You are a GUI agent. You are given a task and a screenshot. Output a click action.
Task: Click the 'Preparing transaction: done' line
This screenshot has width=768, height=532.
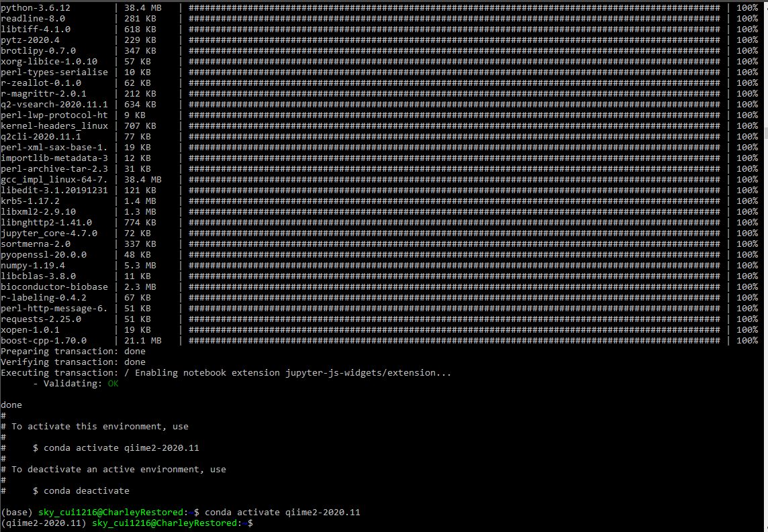coord(73,352)
